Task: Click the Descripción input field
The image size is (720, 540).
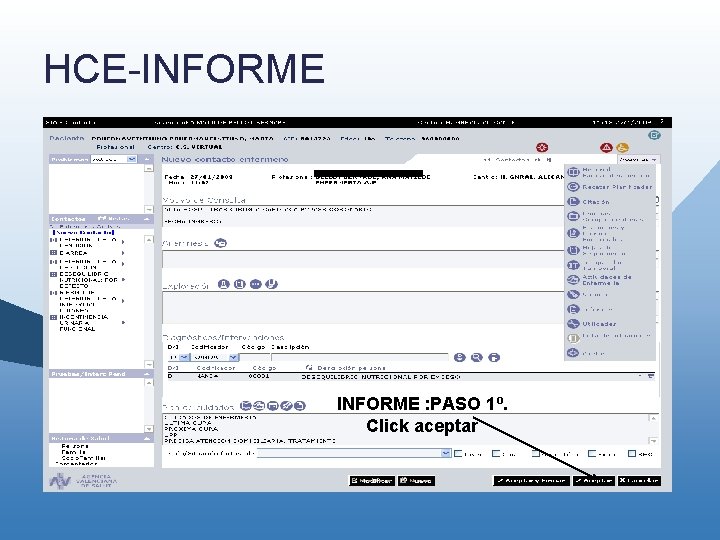Action: click(x=360, y=357)
